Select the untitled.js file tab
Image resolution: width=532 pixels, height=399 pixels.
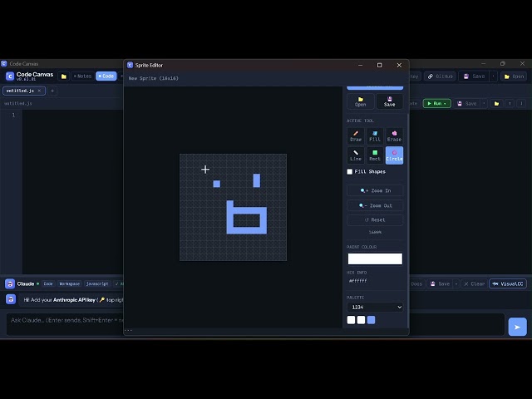tap(20, 91)
